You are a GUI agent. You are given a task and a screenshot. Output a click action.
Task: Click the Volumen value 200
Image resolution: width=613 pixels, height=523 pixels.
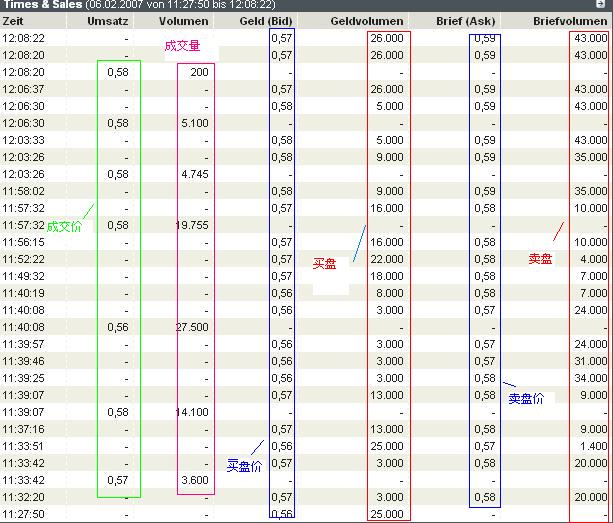199,72
